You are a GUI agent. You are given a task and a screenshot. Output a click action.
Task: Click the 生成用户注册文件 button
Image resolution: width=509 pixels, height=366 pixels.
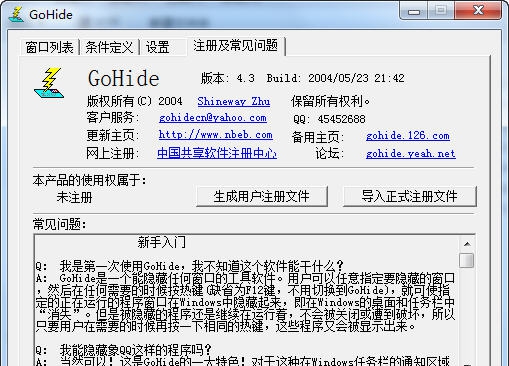click(262, 196)
